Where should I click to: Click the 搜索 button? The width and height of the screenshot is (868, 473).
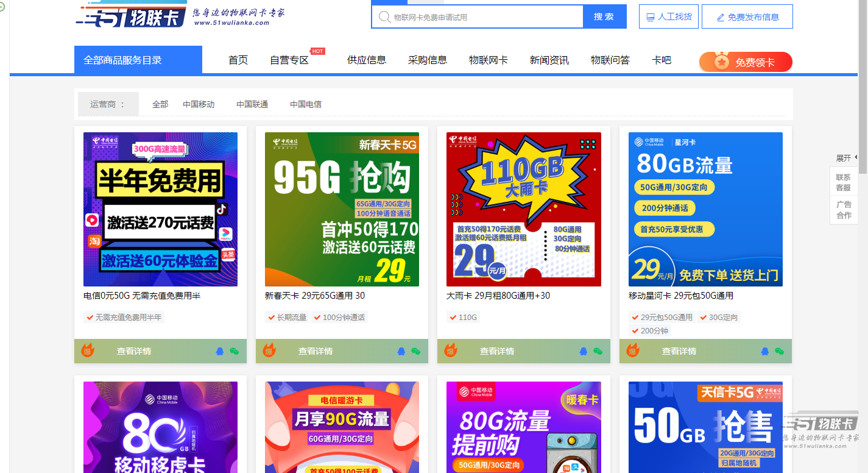(604, 16)
